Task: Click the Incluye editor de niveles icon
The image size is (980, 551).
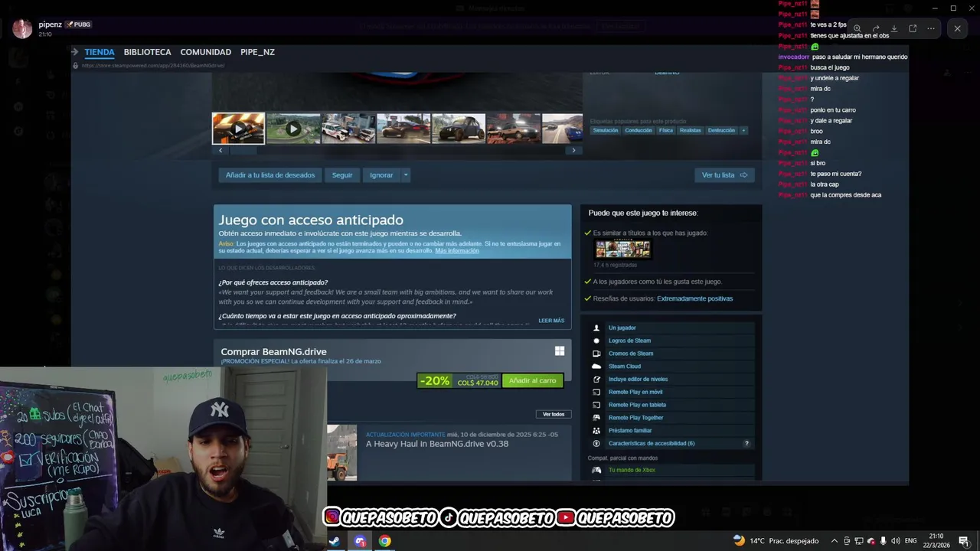Action: pos(596,379)
